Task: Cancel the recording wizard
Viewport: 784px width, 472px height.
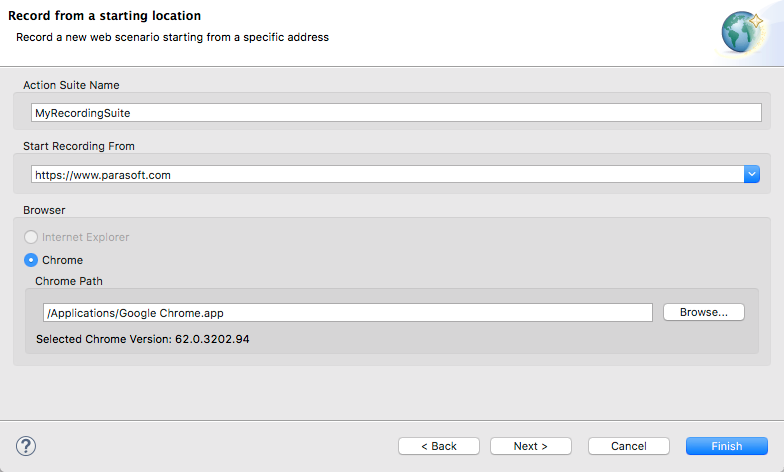Action: 628,446
